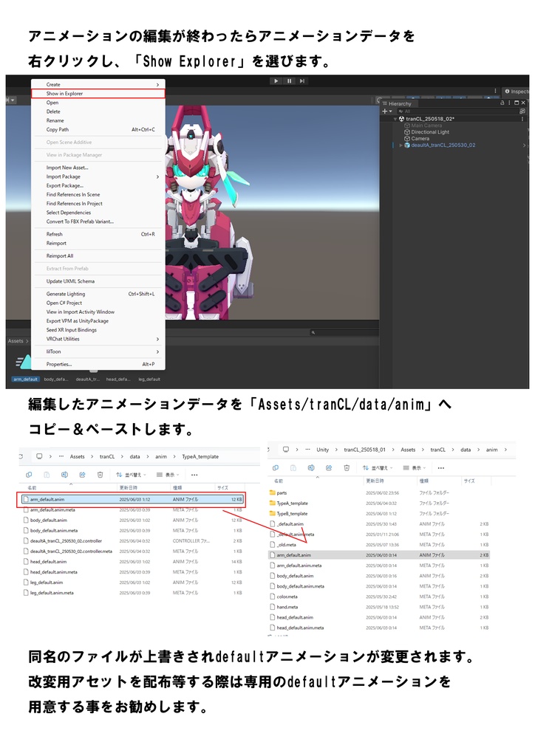Click the Hierarchy add (+) dropdown
The width and height of the screenshot is (535, 756).
(x=387, y=111)
